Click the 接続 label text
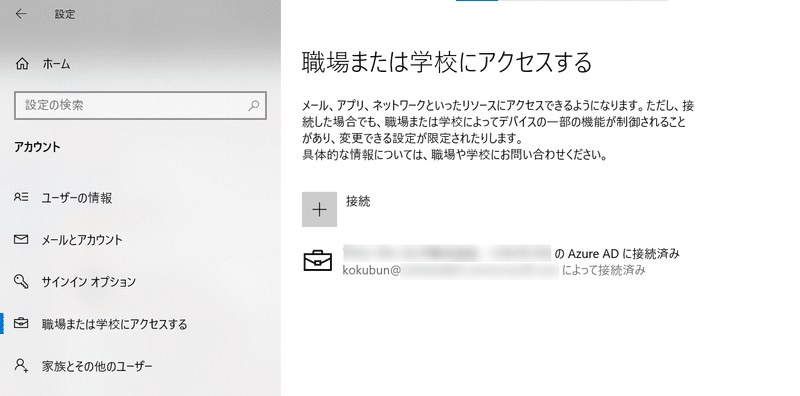 coord(358,202)
